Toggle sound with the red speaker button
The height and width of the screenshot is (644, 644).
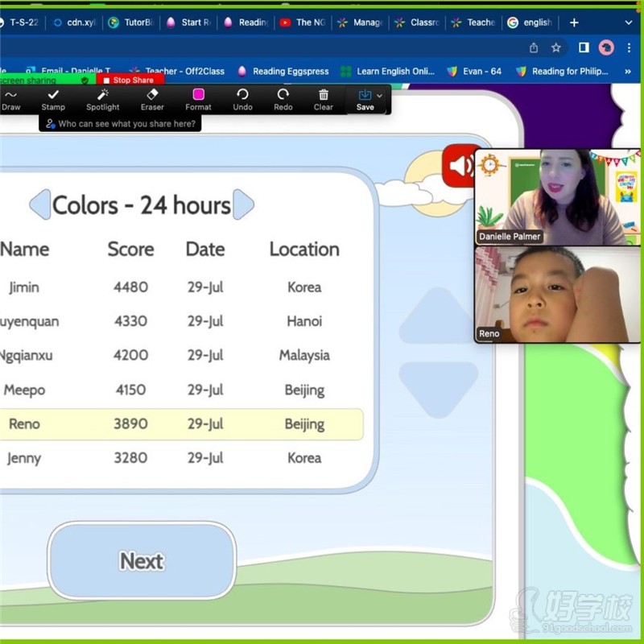[x=460, y=166]
